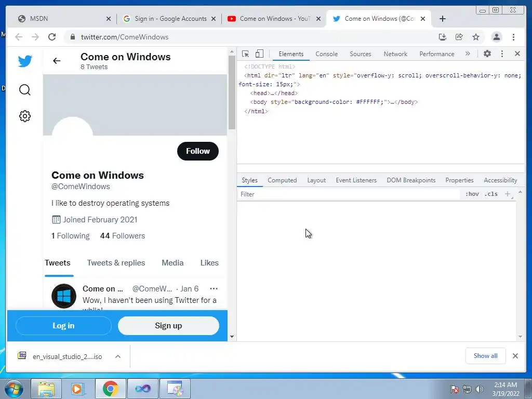This screenshot has width=532, height=399.
Task: Switch to Sign in - Google Accounts tab
Action: (x=169, y=19)
